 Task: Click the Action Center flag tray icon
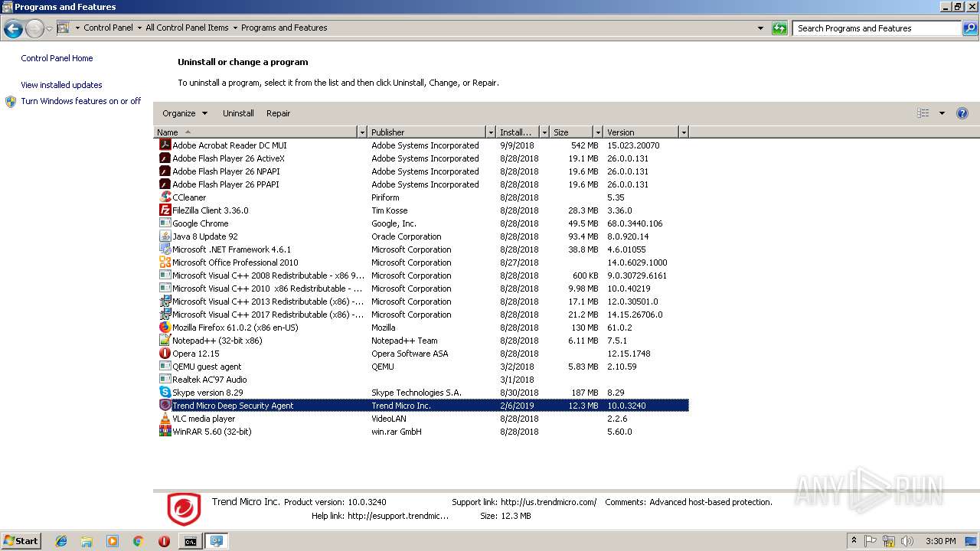[x=871, y=541]
